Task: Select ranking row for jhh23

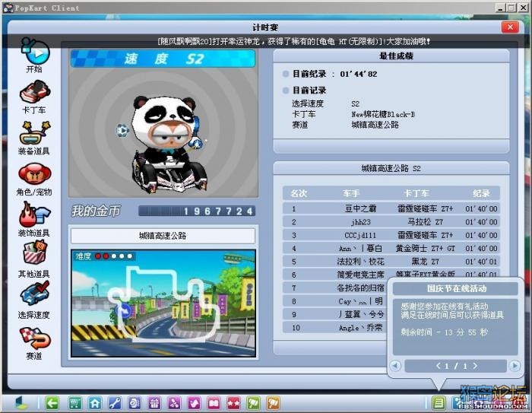Action: [391, 222]
